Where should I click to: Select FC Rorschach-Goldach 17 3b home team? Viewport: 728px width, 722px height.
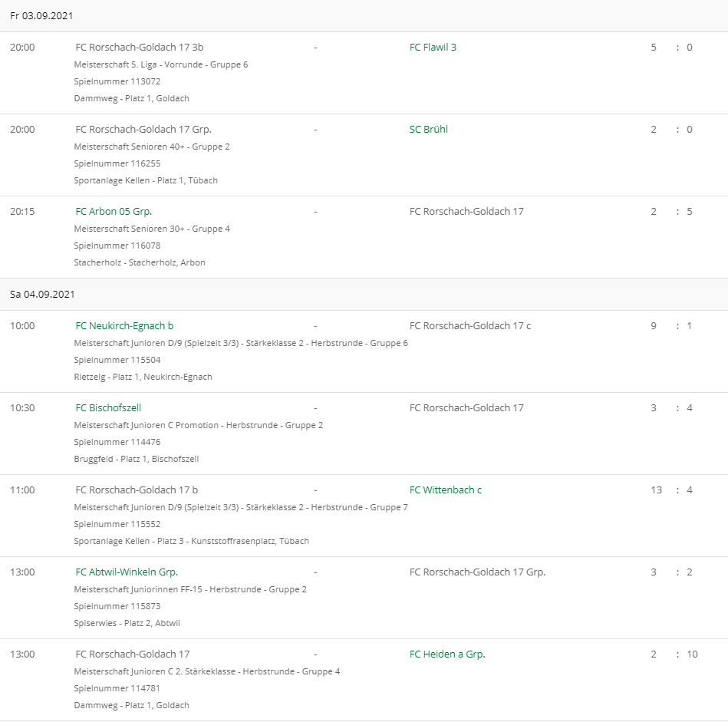(139, 48)
